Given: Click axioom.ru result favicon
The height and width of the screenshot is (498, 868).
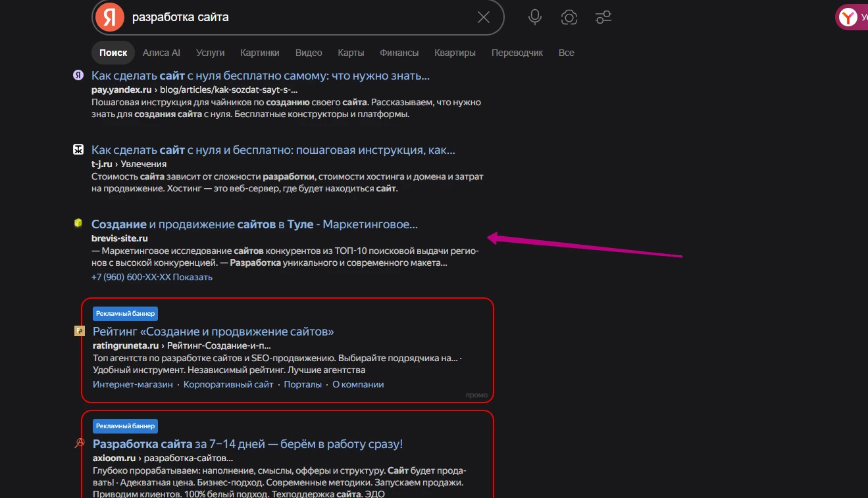Looking at the screenshot, I should [x=80, y=443].
